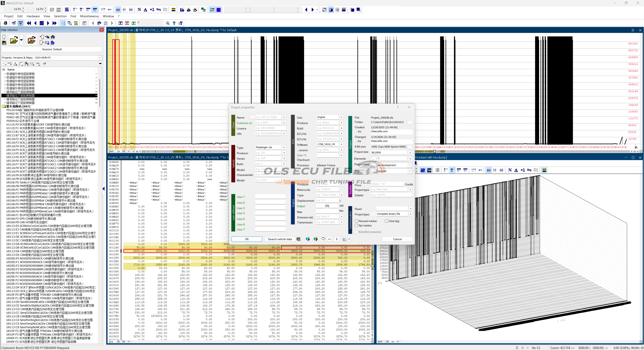The image size is (644, 350).
Task: Click the open folder icon in Map selection
Action: pyautogui.click(x=14, y=40)
